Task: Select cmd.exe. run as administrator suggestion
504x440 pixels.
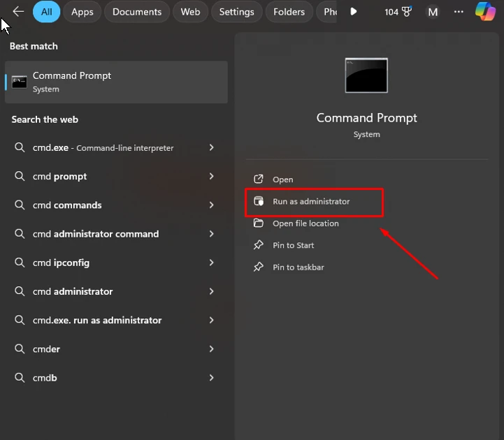Action: pyautogui.click(x=116, y=320)
